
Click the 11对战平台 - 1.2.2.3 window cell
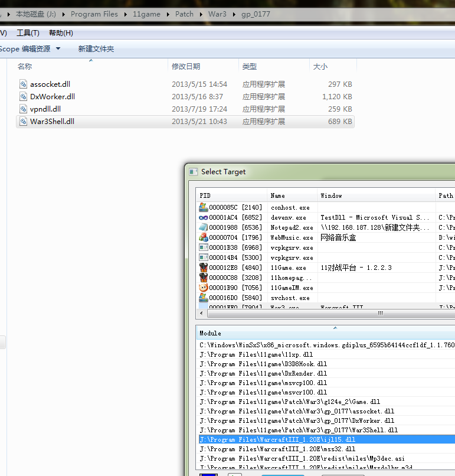click(356, 268)
